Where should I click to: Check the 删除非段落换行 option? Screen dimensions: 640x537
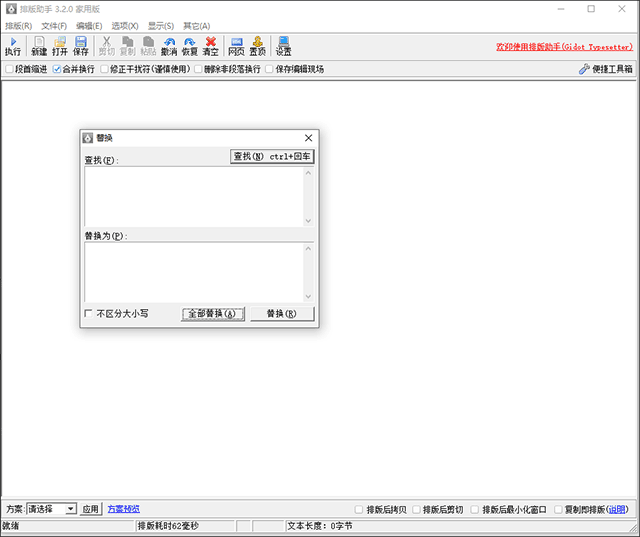(198, 69)
